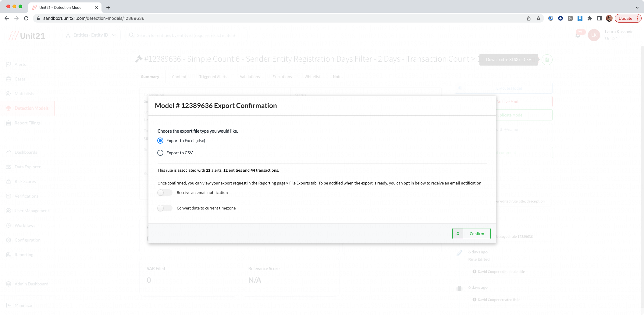Open a new browser tab
The height and width of the screenshot is (315, 644).
point(108,8)
